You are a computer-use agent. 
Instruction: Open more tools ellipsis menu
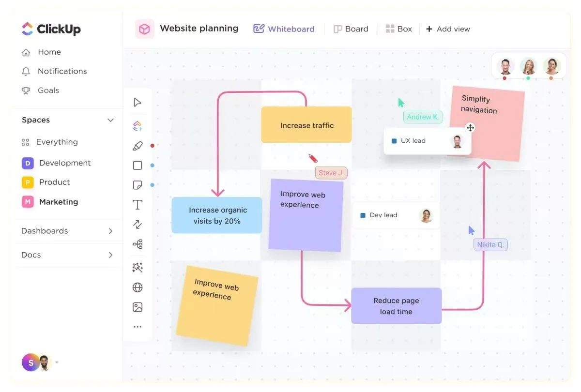click(138, 327)
